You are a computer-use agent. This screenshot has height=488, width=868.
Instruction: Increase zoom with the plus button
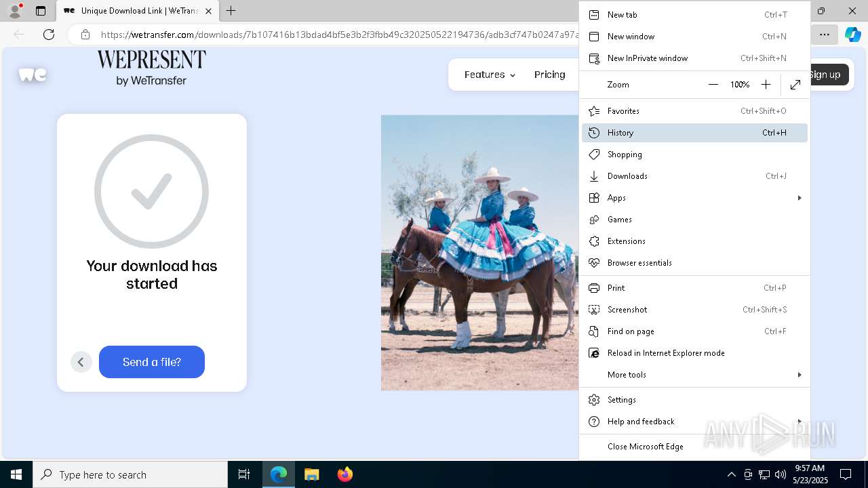(x=766, y=85)
